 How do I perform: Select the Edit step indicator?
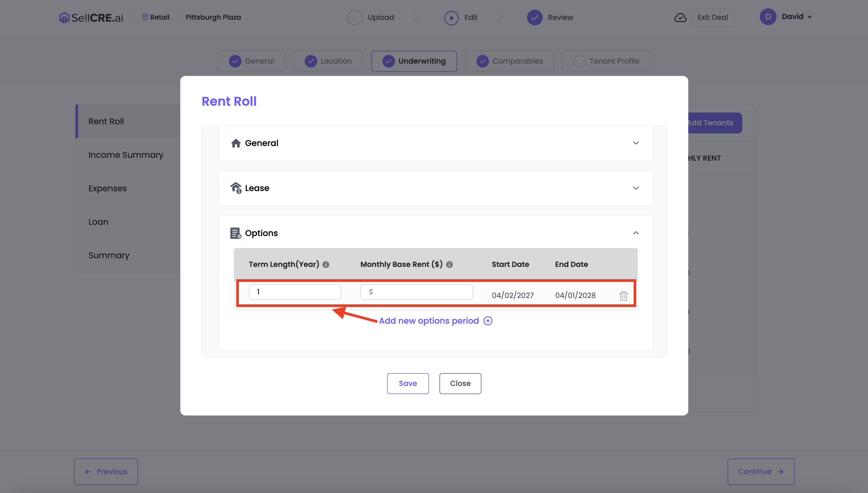[x=451, y=18]
